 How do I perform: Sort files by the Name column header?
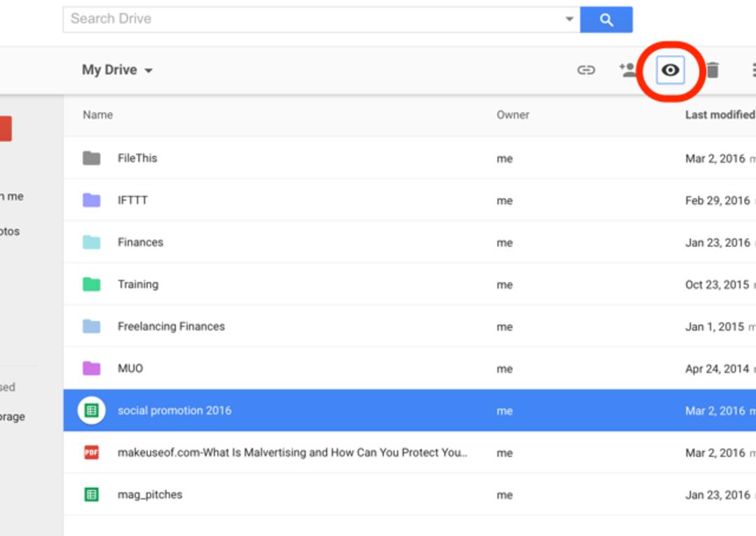98,115
